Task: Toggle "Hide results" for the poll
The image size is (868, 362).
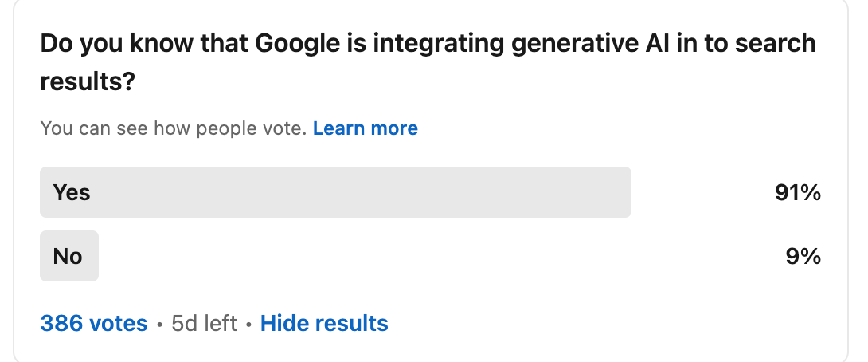Action: [324, 323]
